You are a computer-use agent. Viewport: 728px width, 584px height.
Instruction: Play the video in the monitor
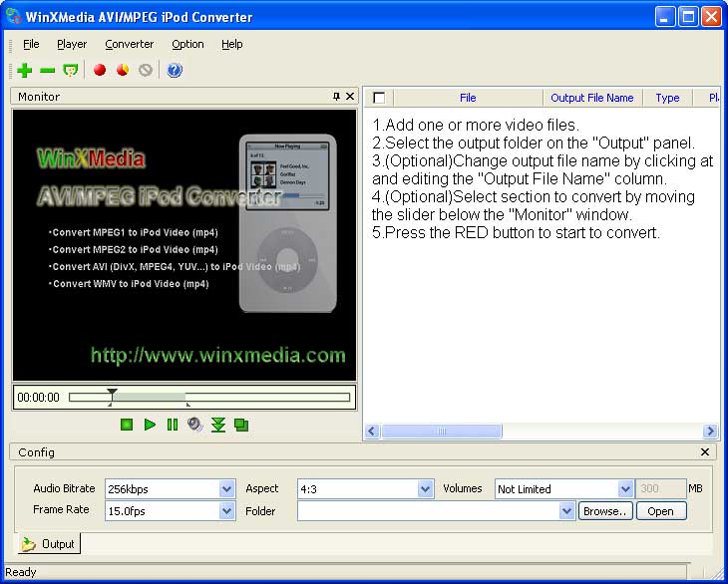150,425
